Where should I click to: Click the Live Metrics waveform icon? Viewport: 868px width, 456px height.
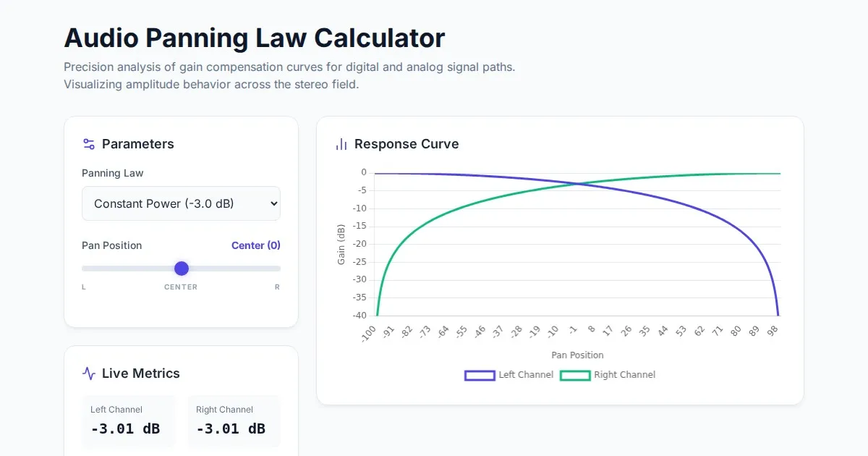(x=89, y=373)
